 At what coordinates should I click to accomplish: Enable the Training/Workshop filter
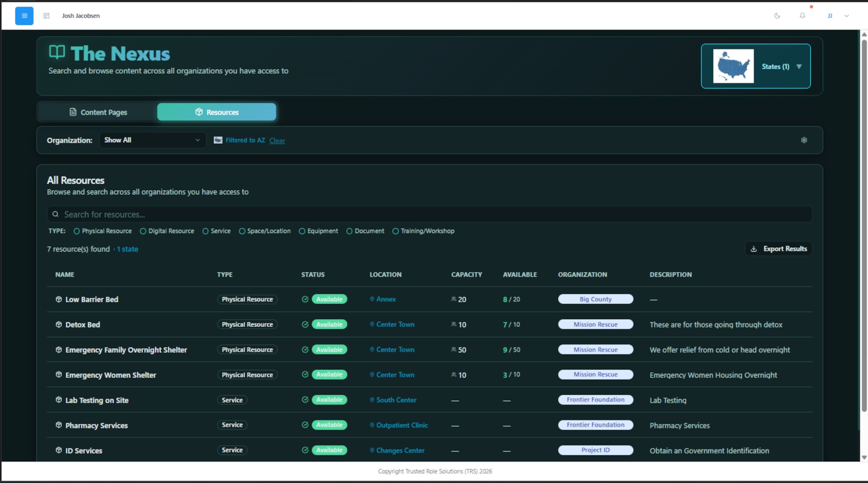[x=395, y=231]
